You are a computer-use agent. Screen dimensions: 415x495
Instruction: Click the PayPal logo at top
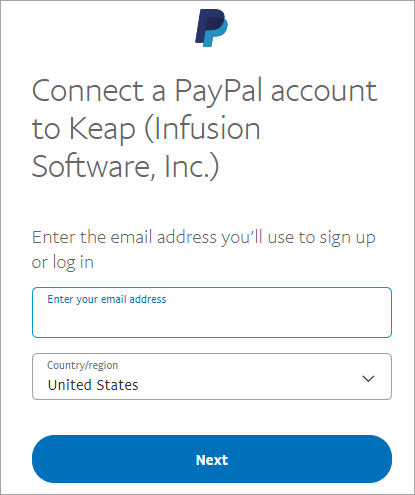(x=211, y=28)
